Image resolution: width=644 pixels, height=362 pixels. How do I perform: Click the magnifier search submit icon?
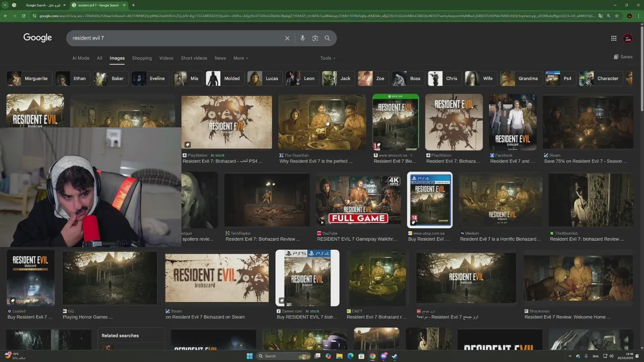pyautogui.click(x=328, y=38)
